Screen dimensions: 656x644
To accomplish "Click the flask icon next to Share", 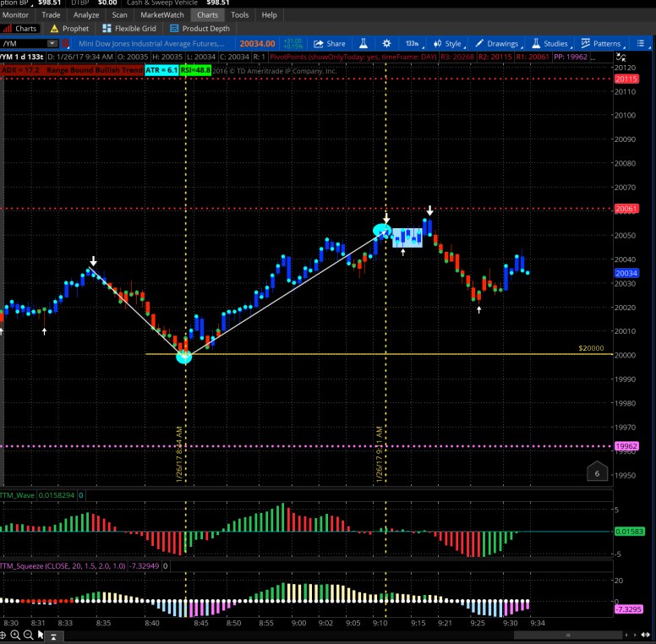I will coord(362,43).
